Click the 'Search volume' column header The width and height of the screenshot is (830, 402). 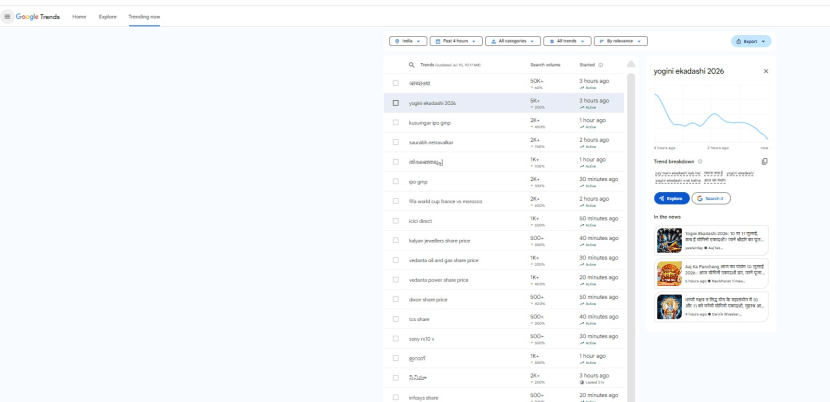click(x=545, y=65)
